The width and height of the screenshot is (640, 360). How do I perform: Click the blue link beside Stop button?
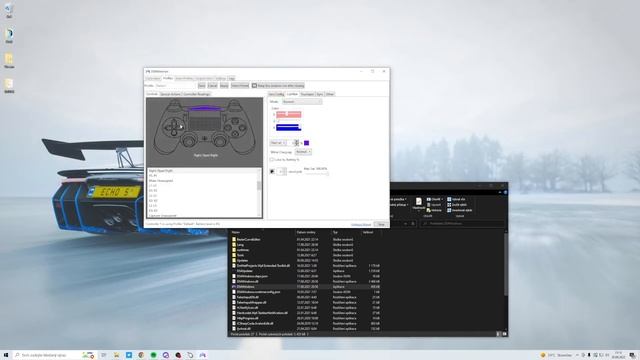(361, 224)
